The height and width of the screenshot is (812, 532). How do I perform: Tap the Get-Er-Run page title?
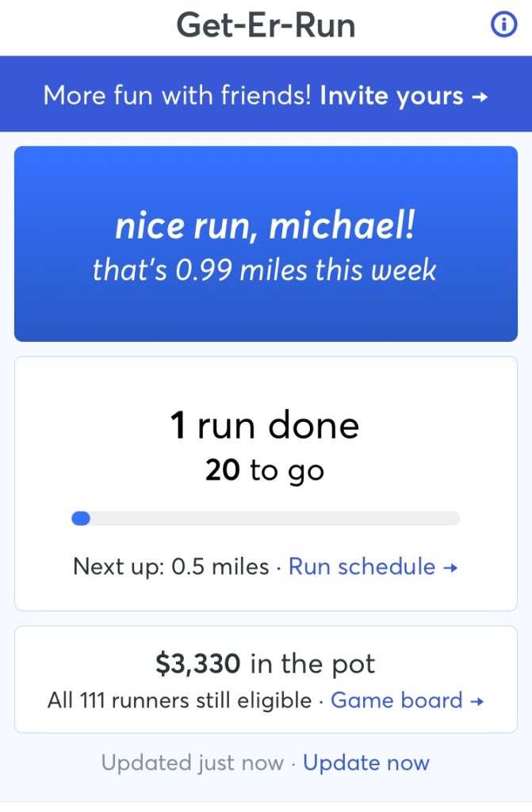[x=266, y=25]
